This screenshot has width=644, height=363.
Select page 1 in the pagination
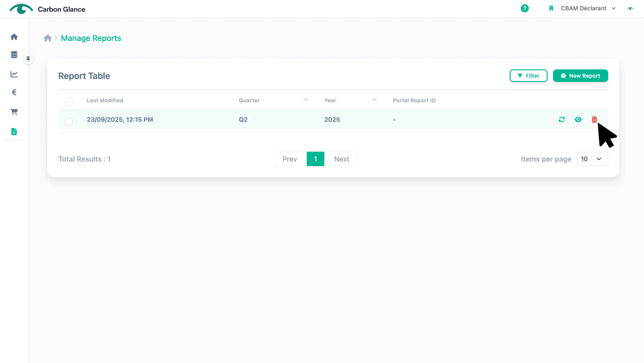(316, 159)
